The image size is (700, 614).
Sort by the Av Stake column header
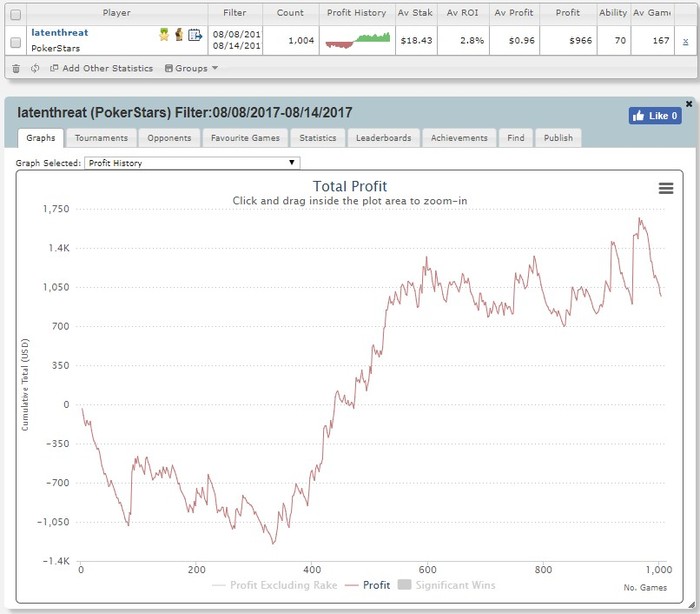coord(415,13)
